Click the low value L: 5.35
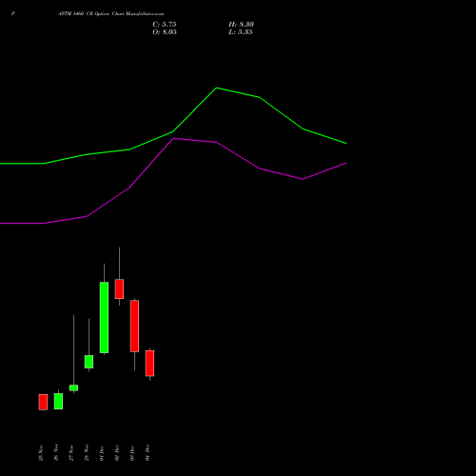The image size is (476, 476). 241,32
